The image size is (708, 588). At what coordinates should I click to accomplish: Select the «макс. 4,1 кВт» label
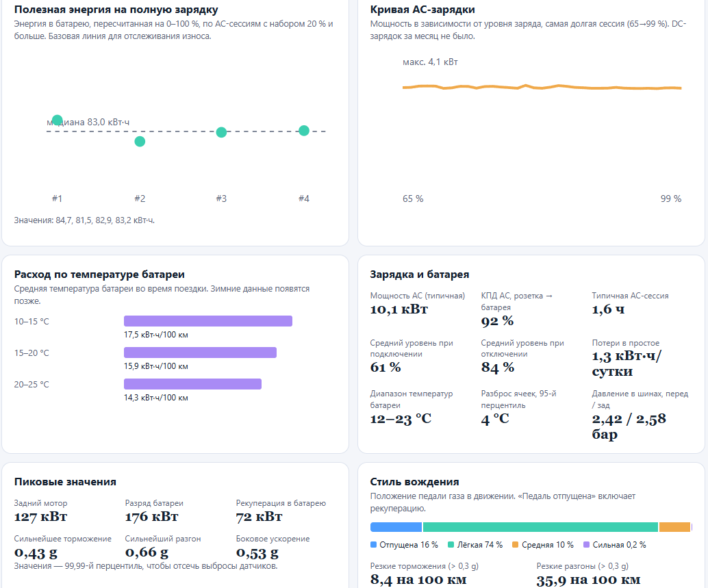pos(430,62)
